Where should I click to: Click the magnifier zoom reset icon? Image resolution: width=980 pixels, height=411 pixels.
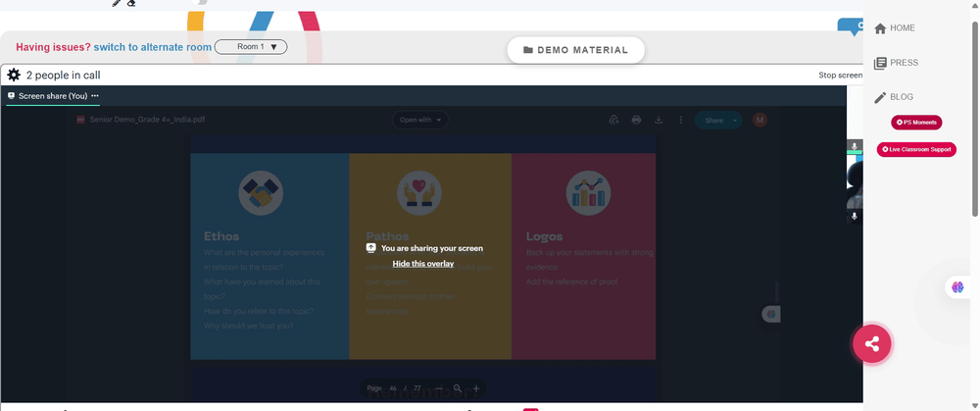(x=458, y=388)
